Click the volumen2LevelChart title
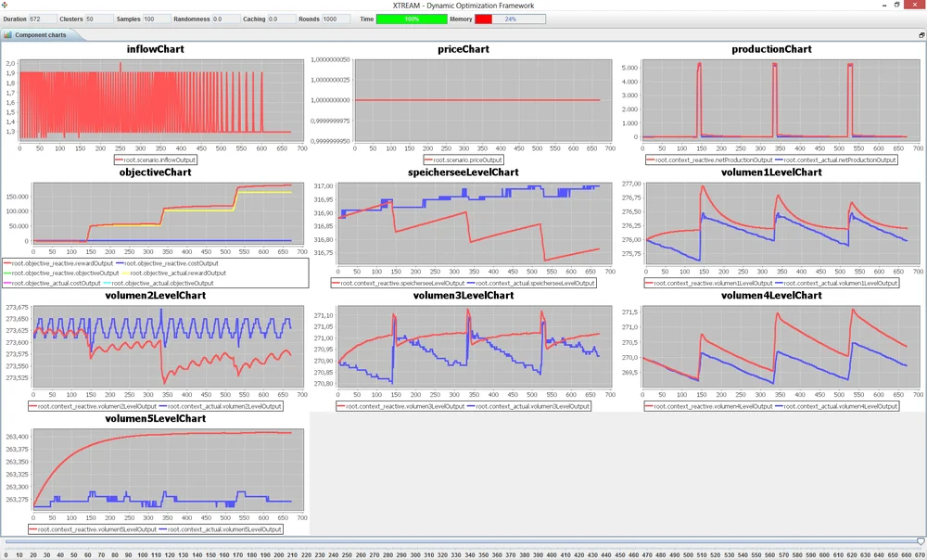 (155, 295)
